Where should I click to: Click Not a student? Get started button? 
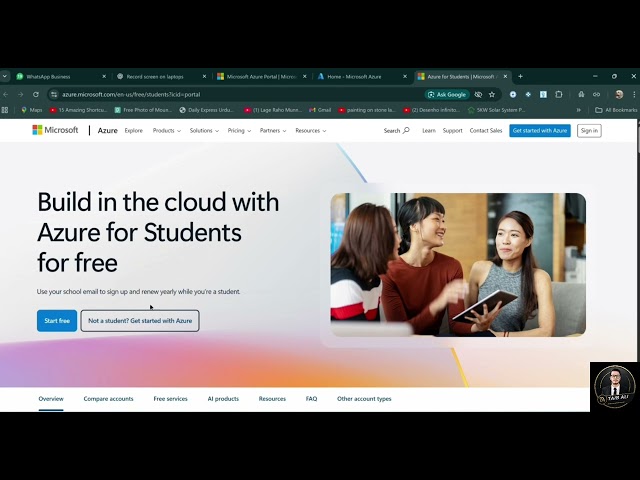(140, 321)
